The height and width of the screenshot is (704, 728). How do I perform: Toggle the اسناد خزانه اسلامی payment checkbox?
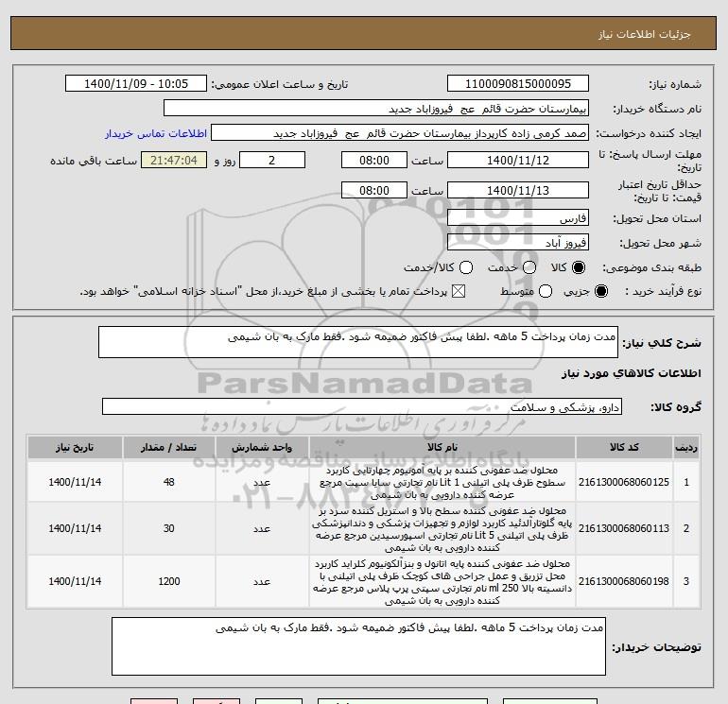click(x=459, y=291)
